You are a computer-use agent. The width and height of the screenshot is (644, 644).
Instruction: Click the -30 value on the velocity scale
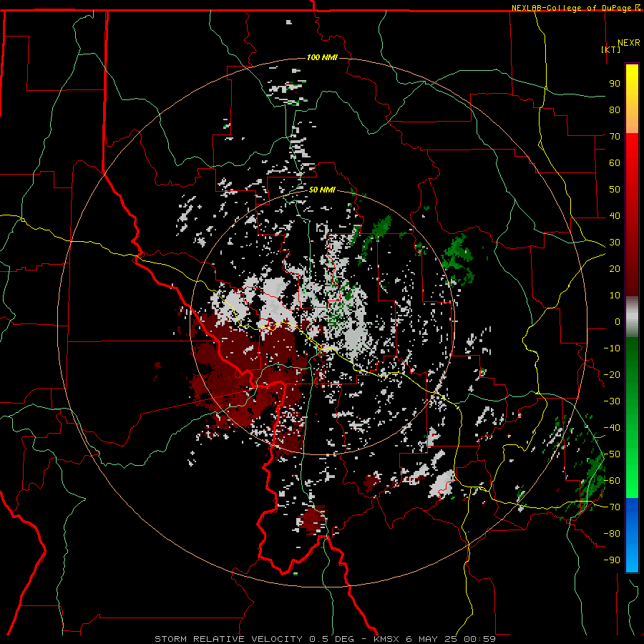(612, 401)
